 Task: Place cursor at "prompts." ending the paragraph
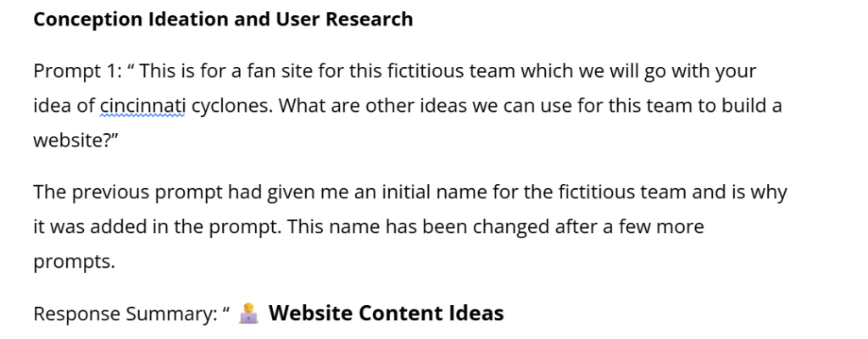click(x=74, y=262)
